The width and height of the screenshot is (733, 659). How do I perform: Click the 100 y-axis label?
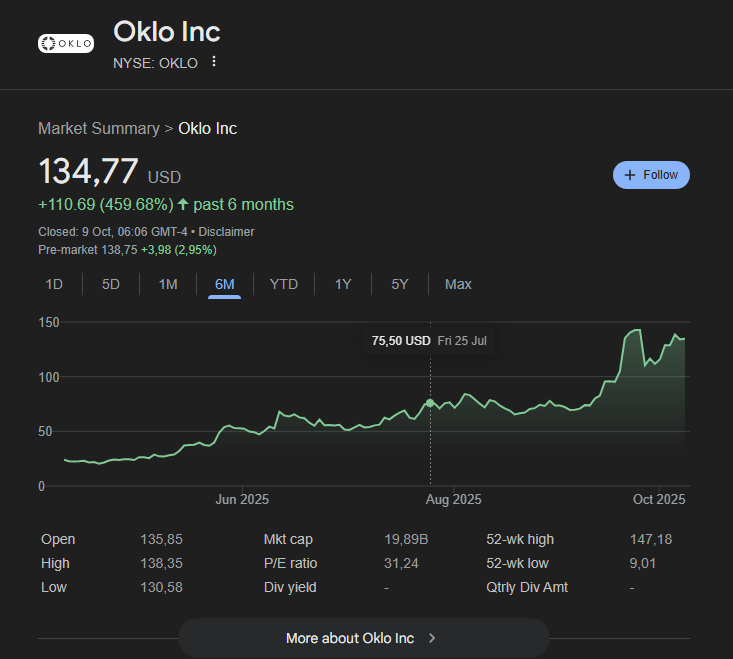click(x=49, y=377)
